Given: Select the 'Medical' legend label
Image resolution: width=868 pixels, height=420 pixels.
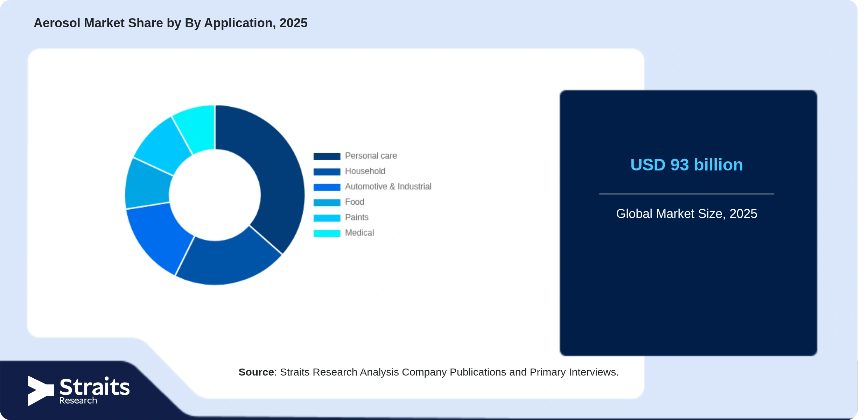Looking at the screenshot, I should point(359,233).
